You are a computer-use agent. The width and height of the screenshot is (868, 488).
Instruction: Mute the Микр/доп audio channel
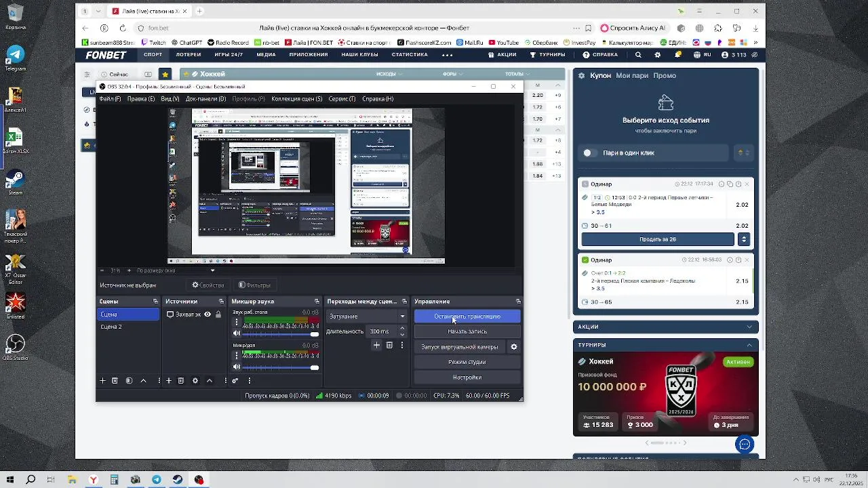tap(237, 367)
